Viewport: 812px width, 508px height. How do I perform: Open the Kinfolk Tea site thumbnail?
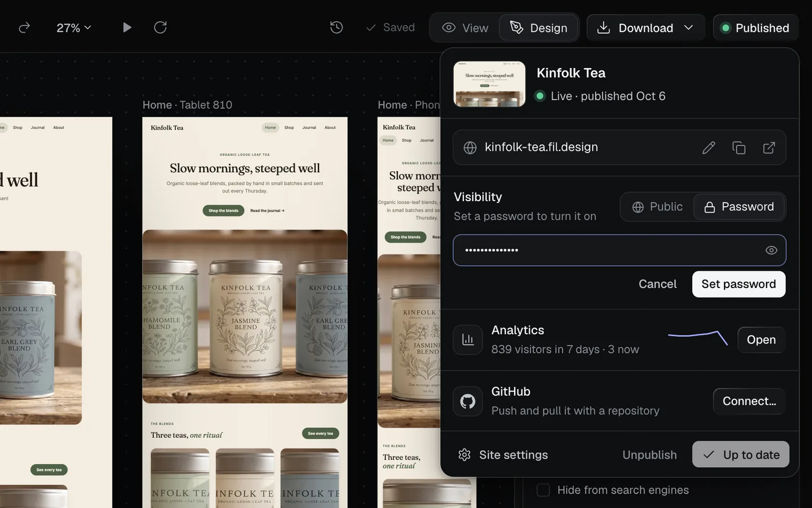(489, 84)
